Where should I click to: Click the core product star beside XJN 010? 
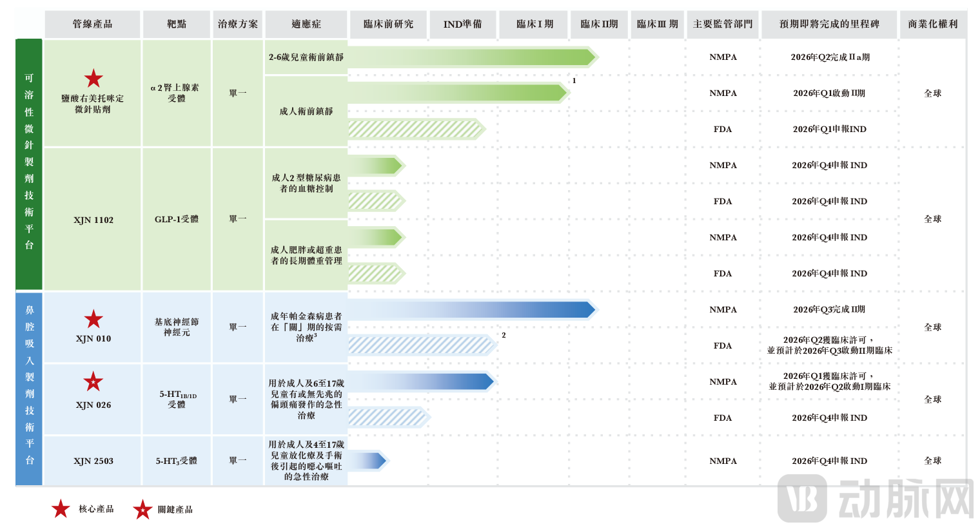94,318
